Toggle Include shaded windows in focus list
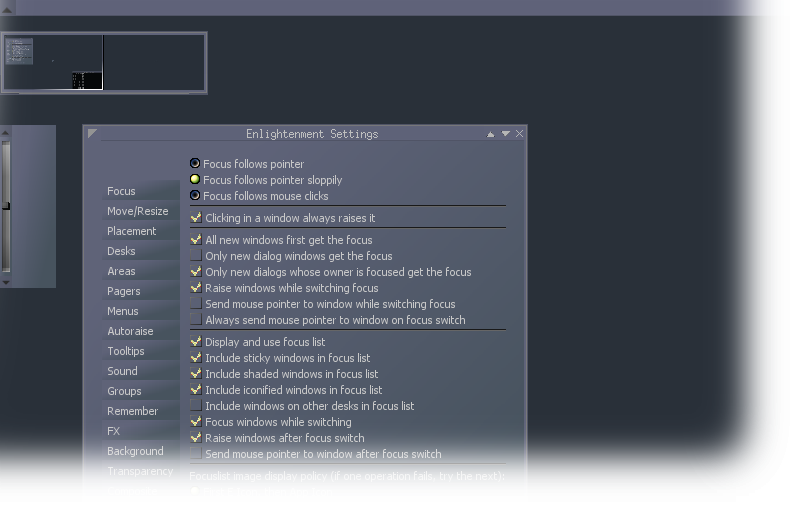 [x=196, y=373]
